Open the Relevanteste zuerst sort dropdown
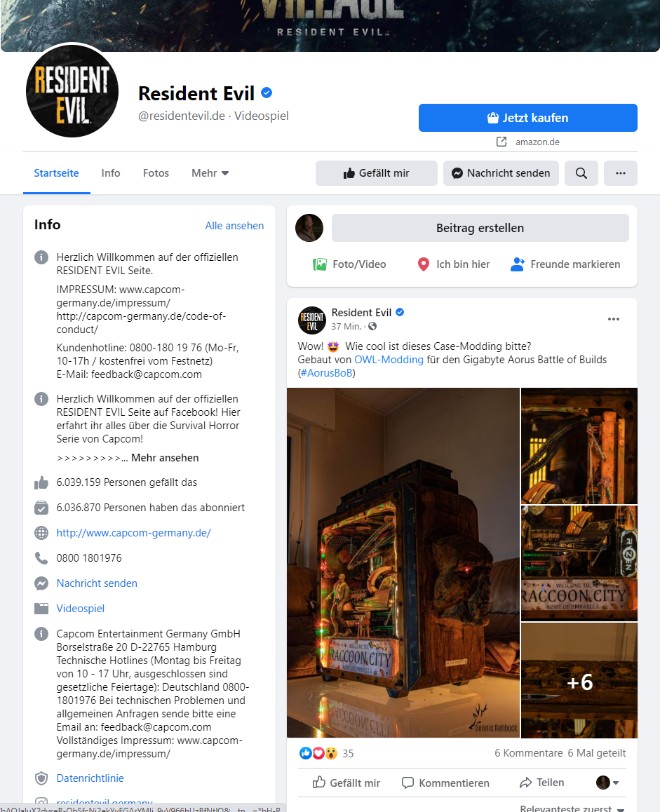660x812 pixels. point(572,808)
